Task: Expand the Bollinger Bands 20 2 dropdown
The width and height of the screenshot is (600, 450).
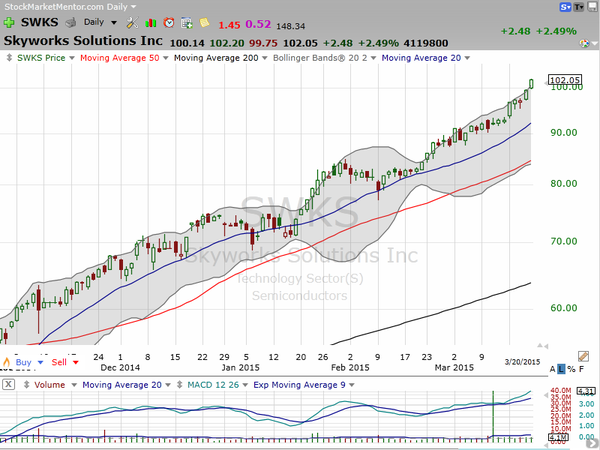Action: click(373, 58)
